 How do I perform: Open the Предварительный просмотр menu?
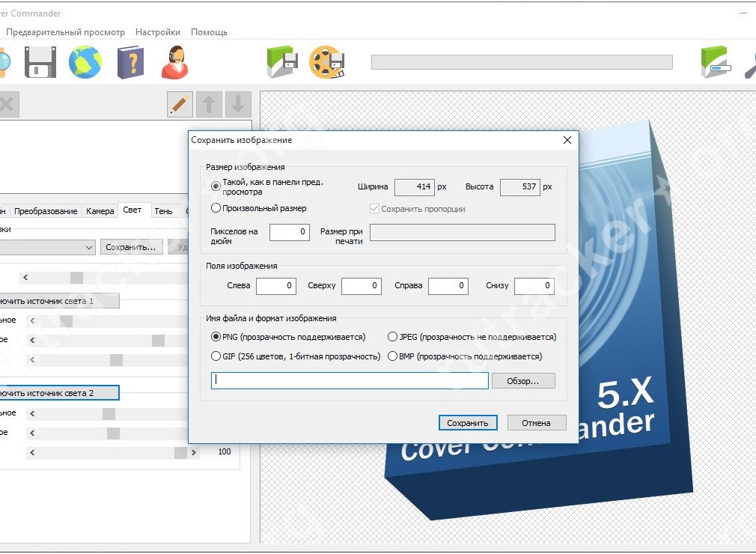(65, 32)
